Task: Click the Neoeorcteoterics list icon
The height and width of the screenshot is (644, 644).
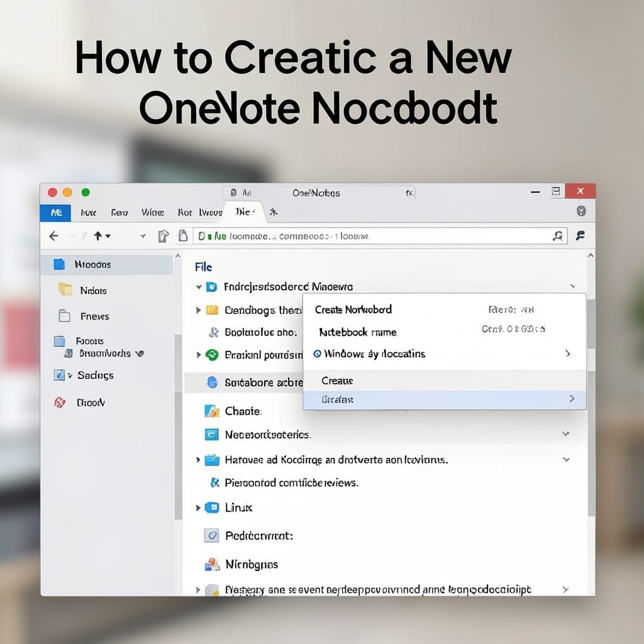Action: click(211, 435)
